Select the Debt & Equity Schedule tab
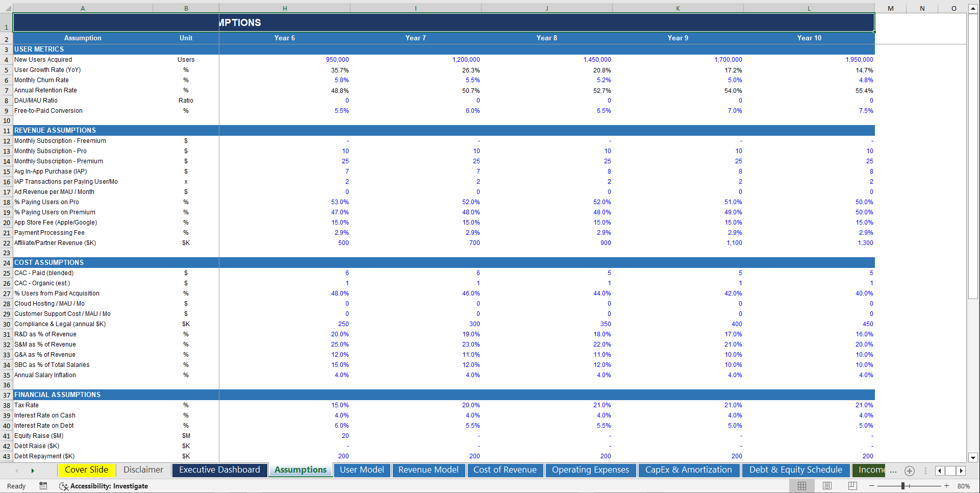This screenshot has width=980, height=493. click(x=795, y=470)
